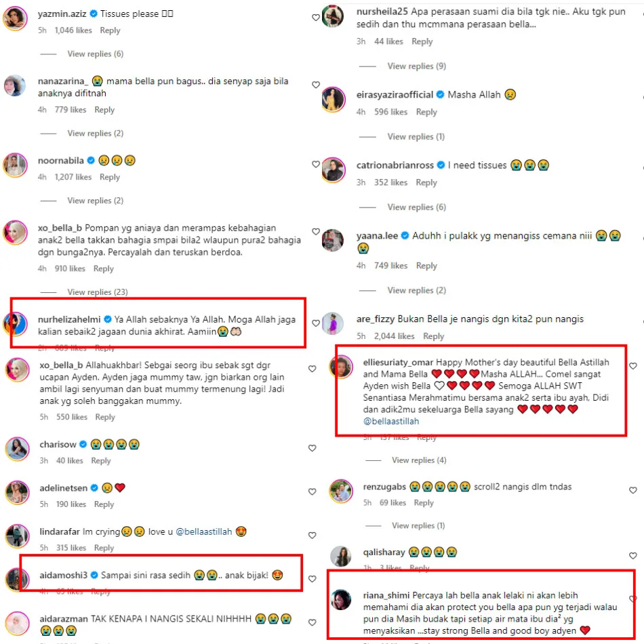
Task: Reply to eirasyaziraofficial's comment
Action: (x=426, y=112)
